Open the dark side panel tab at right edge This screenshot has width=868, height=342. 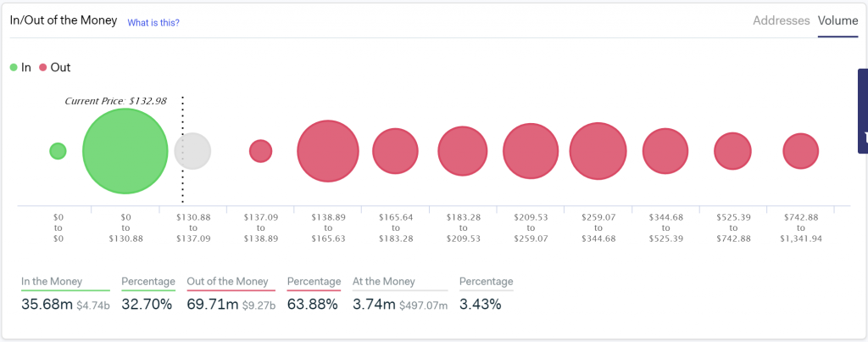tap(863, 110)
